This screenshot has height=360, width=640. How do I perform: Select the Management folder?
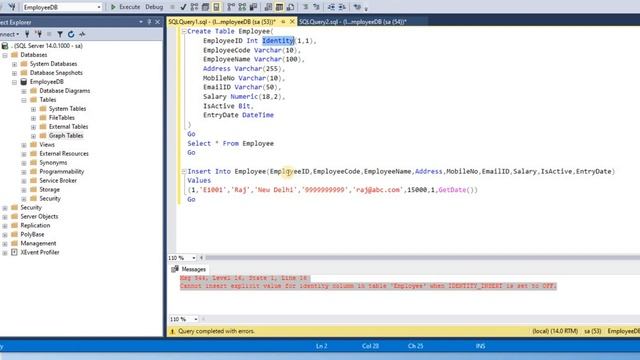(x=38, y=243)
